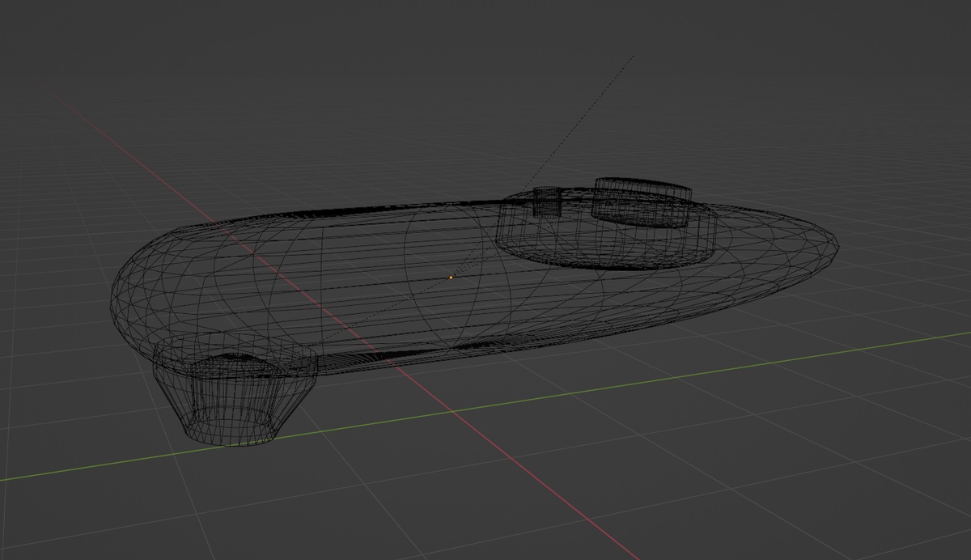Viewport: 971px width, 560px height.
Task: Click where red and green axes intersect
Action: click(x=451, y=413)
